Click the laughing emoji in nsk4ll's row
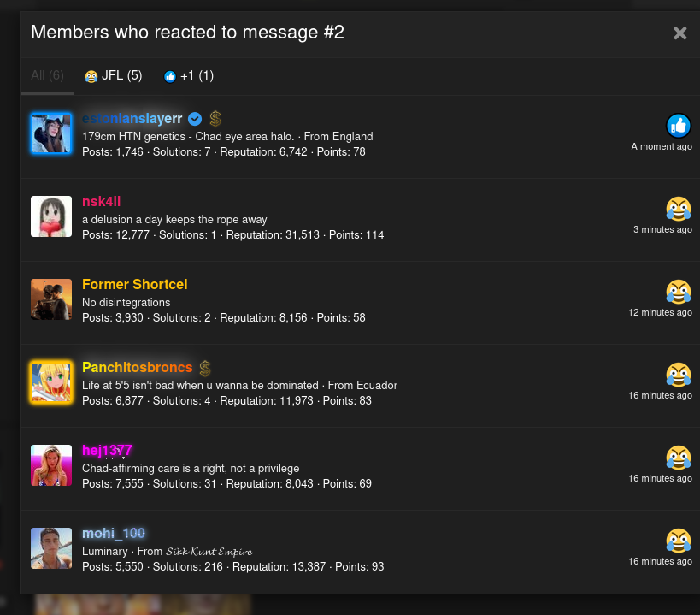 [x=679, y=209]
